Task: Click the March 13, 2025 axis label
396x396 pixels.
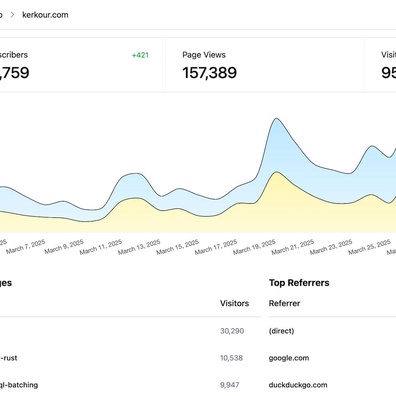Action: tap(139, 247)
